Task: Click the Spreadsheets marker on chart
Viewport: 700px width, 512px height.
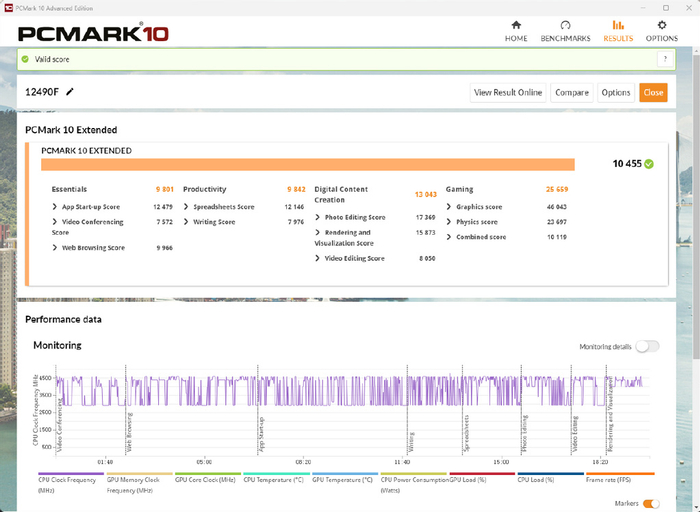Action: click(466, 433)
